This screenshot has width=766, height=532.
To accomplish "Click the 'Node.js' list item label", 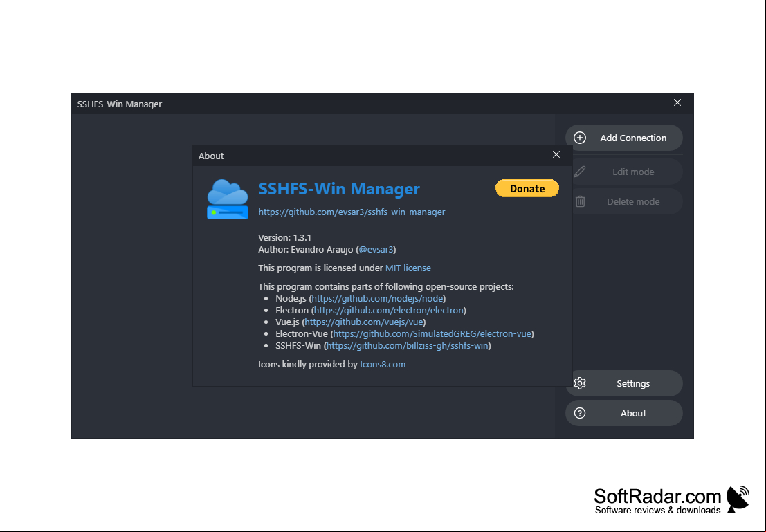I will (x=291, y=298).
